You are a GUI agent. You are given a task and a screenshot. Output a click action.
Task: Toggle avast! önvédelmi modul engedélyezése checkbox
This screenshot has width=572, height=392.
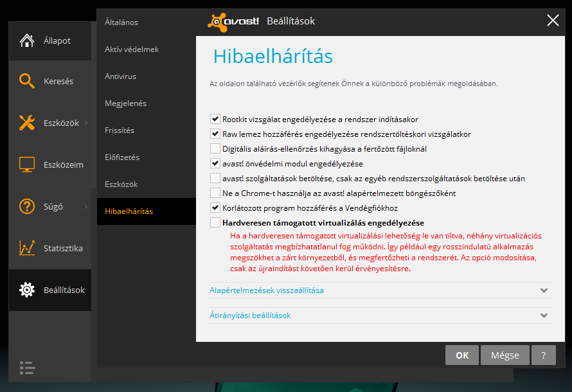[215, 163]
